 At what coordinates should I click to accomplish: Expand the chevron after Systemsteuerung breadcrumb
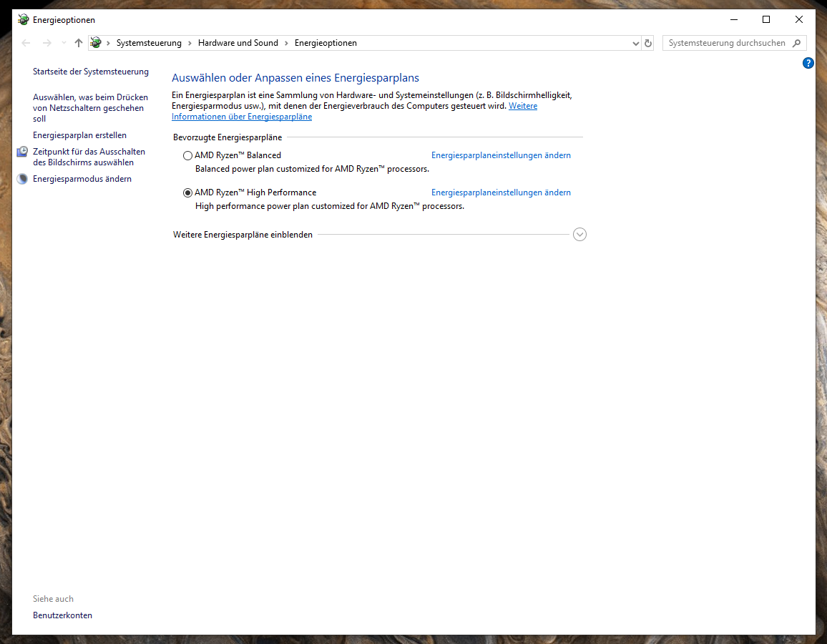[x=190, y=43]
